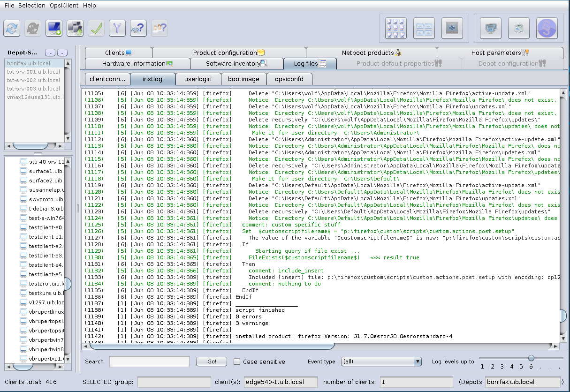Screen dimensions: 570x392
Task: Click the connection question mark icon
Action: pyautogui.click(x=138, y=28)
